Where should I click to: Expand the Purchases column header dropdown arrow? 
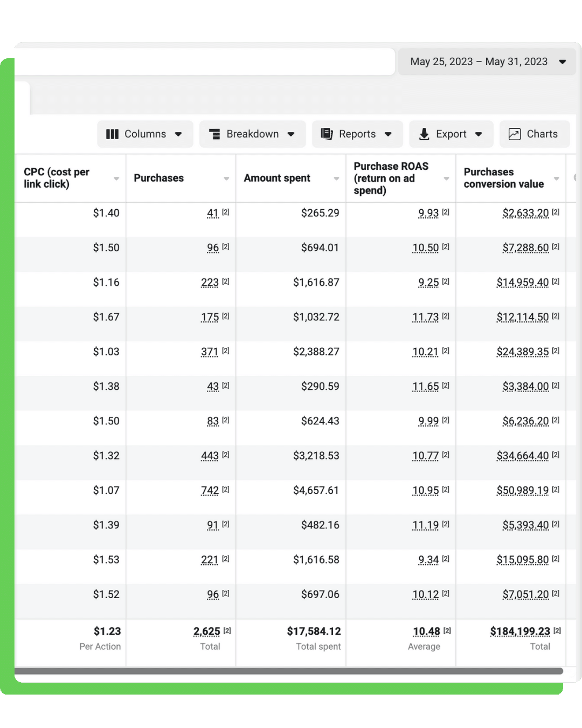pyautogui.click(x=226, y=178)
